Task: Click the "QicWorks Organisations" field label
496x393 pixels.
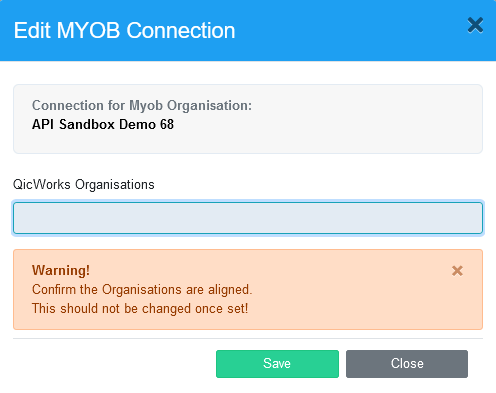Action: (x=84, y=184)
